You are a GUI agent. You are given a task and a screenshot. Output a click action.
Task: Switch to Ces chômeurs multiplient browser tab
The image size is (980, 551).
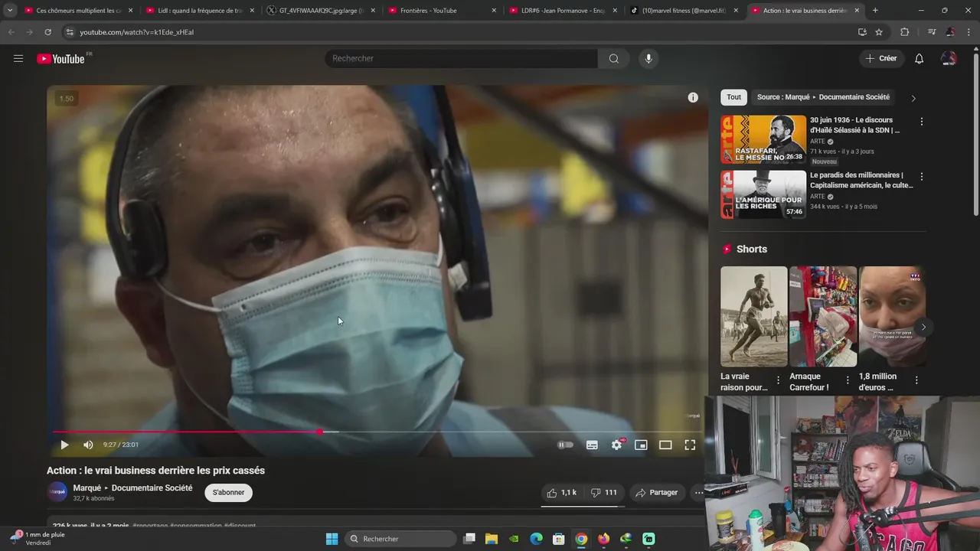pos(78,11)
